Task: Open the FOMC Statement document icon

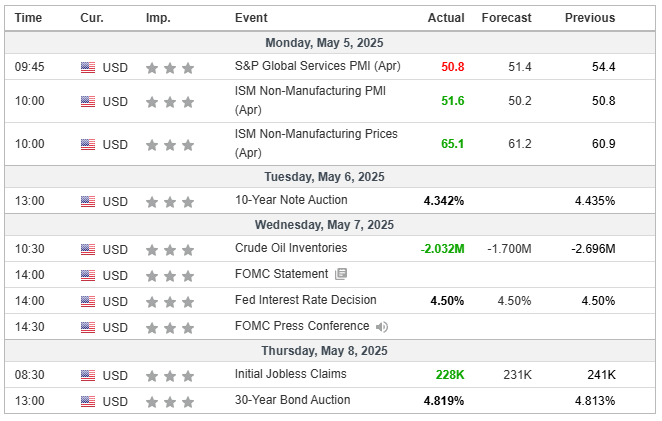Action: tap(341, 274)
